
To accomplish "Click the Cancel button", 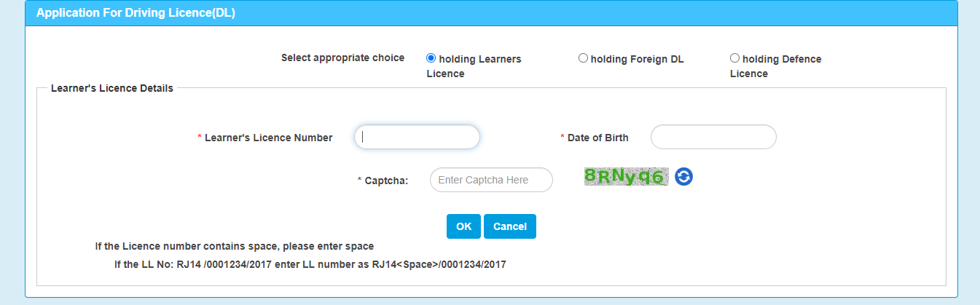I will [x=510, y=226].
